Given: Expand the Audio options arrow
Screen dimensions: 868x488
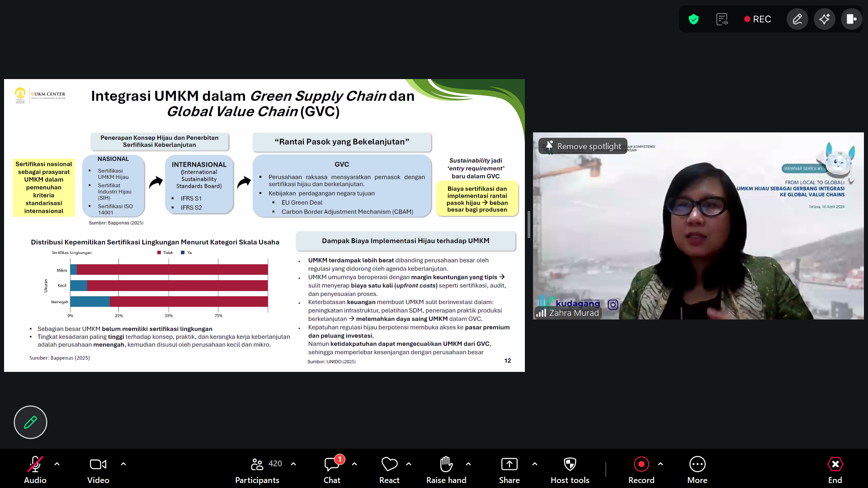Looking at the screenshot, I should pos(57,464).
